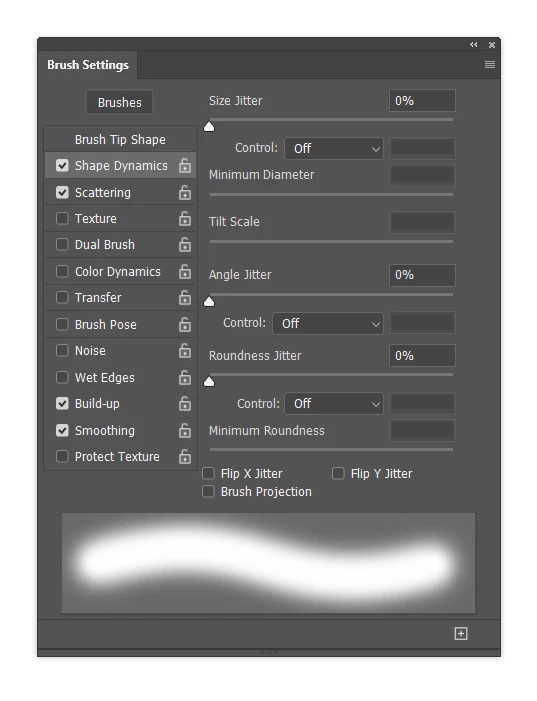The height and width of the screenshot is (701, 537).
Task: Toggle lock icon for Dual Brush
Action: pos(185,245)
